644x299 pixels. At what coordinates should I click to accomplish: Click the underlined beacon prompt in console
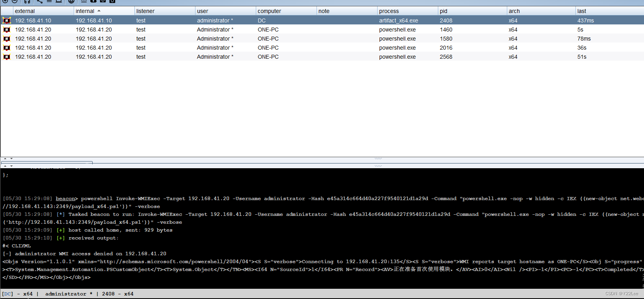click(65, 199)
